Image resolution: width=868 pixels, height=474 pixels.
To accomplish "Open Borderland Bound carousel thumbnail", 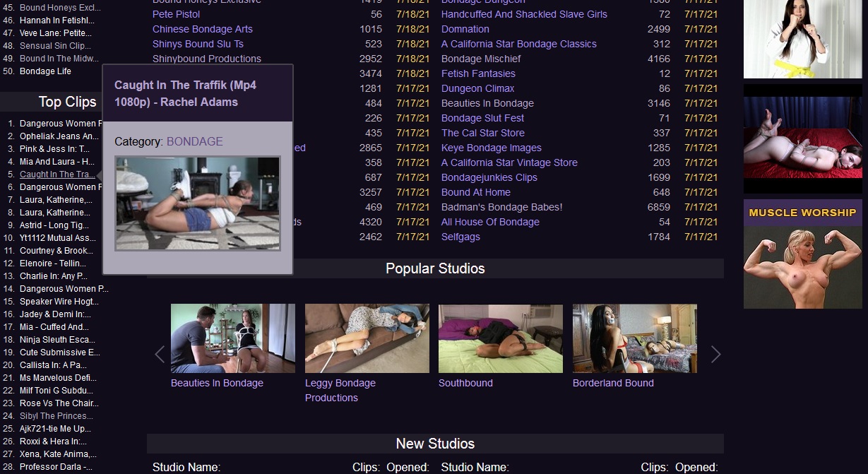I will [635, 338].
